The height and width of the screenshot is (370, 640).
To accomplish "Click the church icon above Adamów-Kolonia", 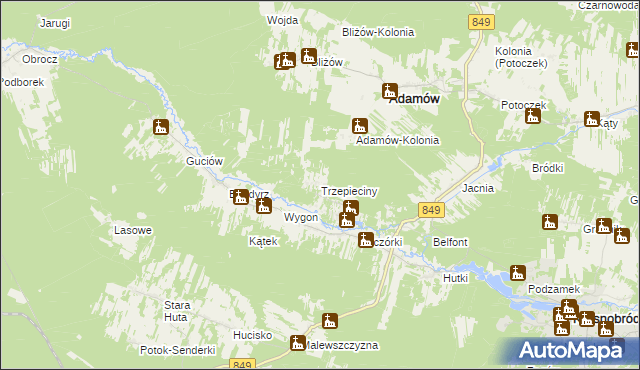I will pos(360,126).
